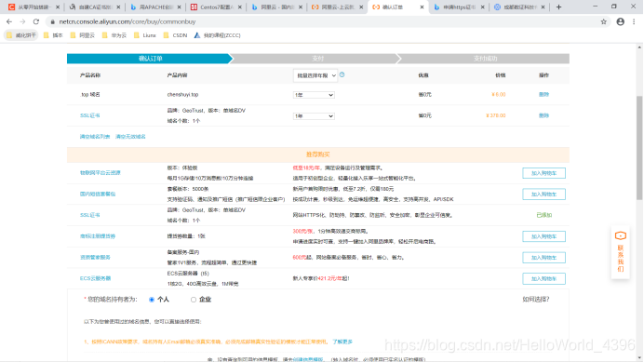Screen dimensions: 644x362
Task: Open Chrome's three-dot menu
Action: tap(634, 21)
